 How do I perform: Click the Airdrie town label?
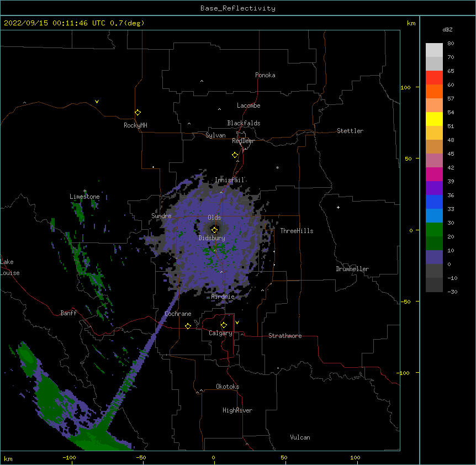click(x=223, y=297)
